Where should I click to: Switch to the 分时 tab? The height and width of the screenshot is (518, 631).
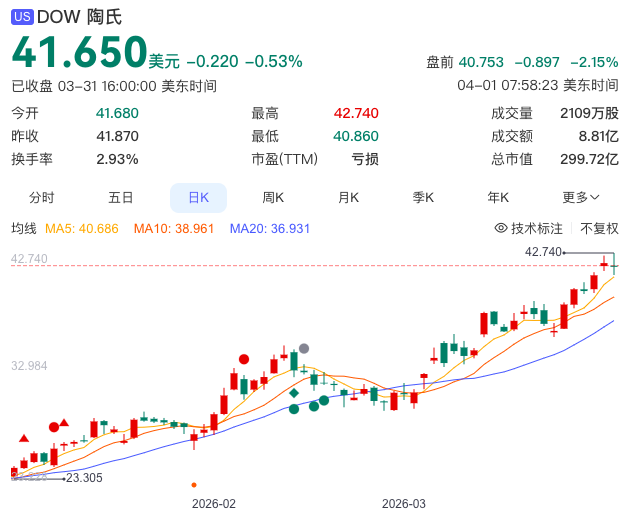pos(41,198)
